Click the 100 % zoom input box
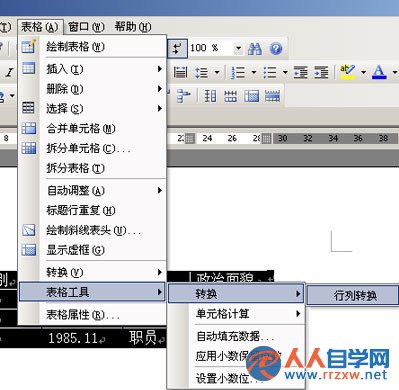The width and height of the screenshot is (399, 390). 211,48
